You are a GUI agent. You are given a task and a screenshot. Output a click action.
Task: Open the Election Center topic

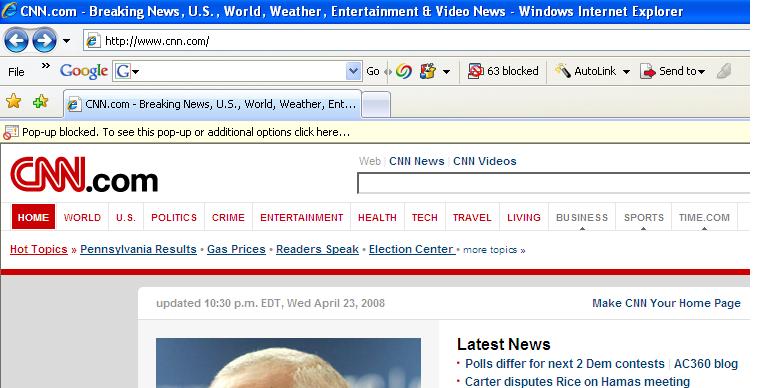coord(412,249)
